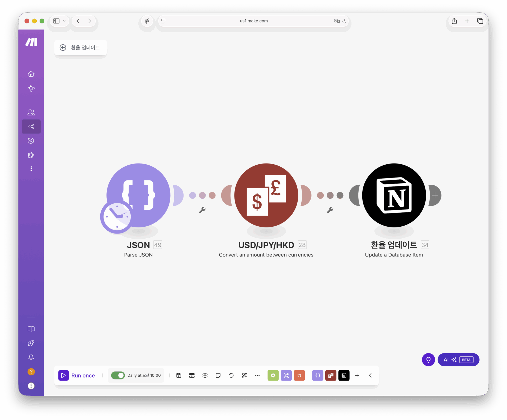
Task: Open the purple lightbulb help button
Action: (x=428, y=360)
